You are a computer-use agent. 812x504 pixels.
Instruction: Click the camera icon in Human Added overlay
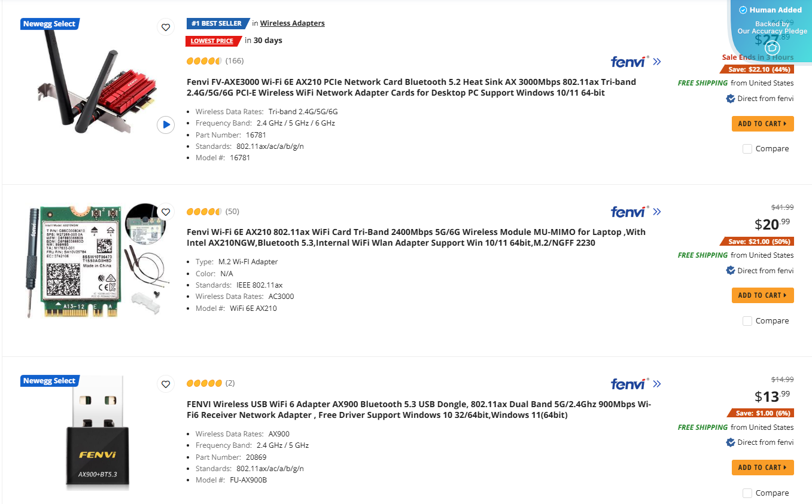772,47
